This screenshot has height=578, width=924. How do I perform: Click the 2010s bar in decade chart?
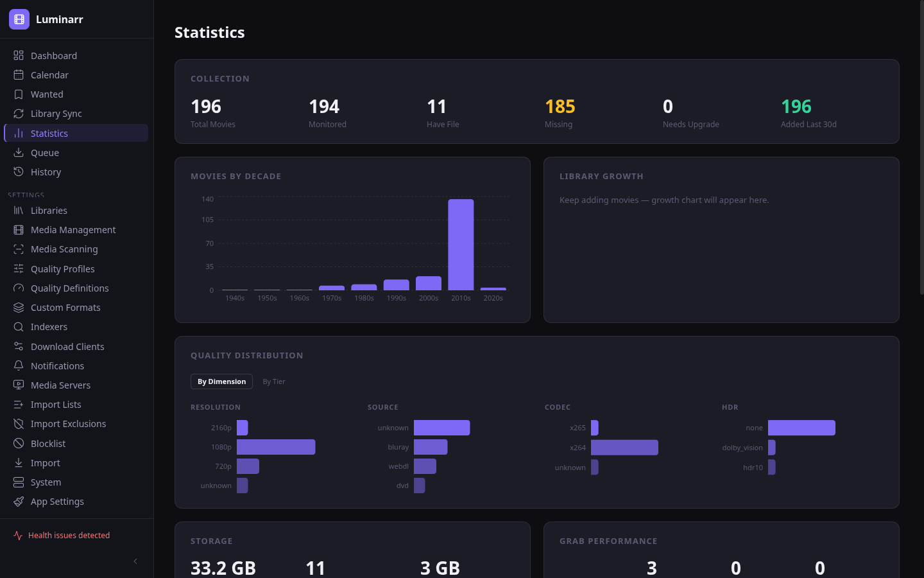(461, 244)
